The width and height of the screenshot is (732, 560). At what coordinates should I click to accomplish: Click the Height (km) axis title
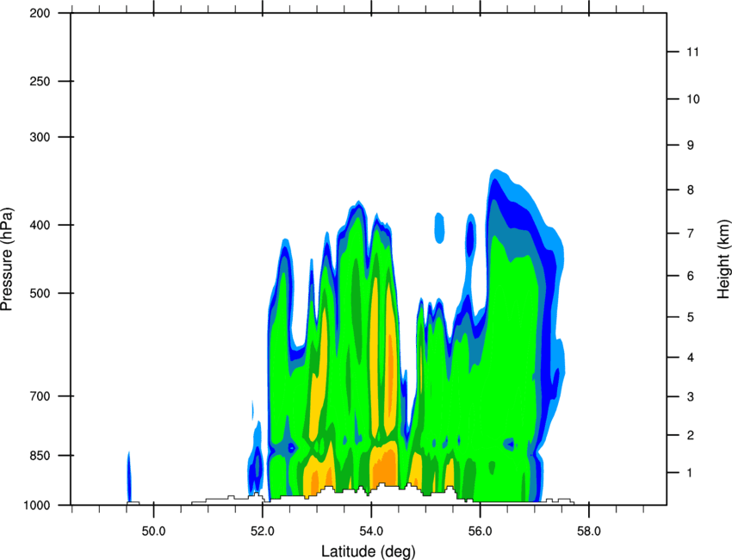723,259
